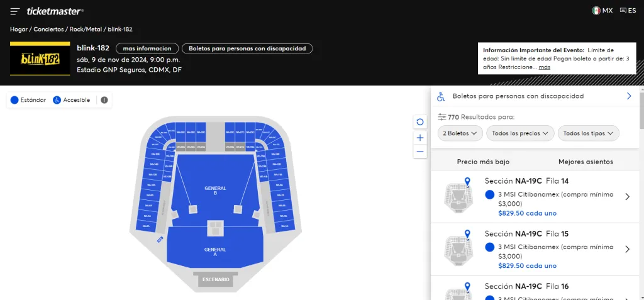Screen dimensions: 644x300
Task: Open the "Todos los precios" dropdown
Action: tap(521, 133)
